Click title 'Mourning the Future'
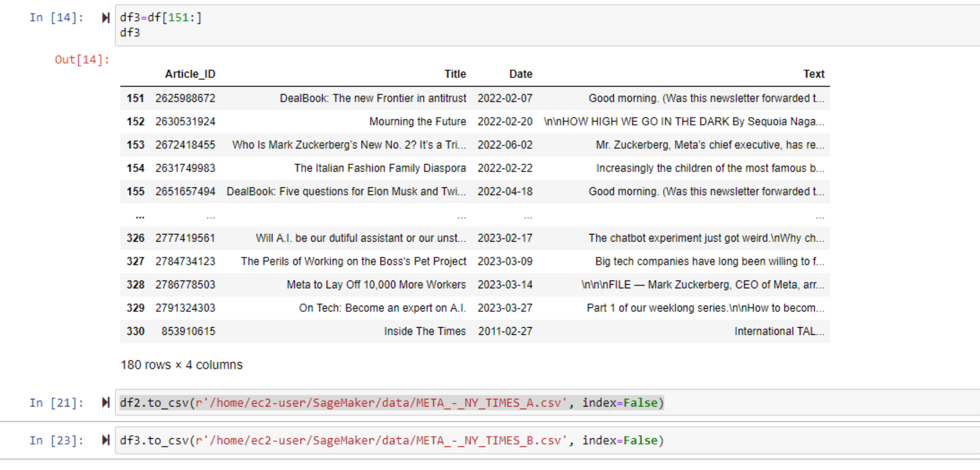 pyautogui.click(x=418, y=122)
